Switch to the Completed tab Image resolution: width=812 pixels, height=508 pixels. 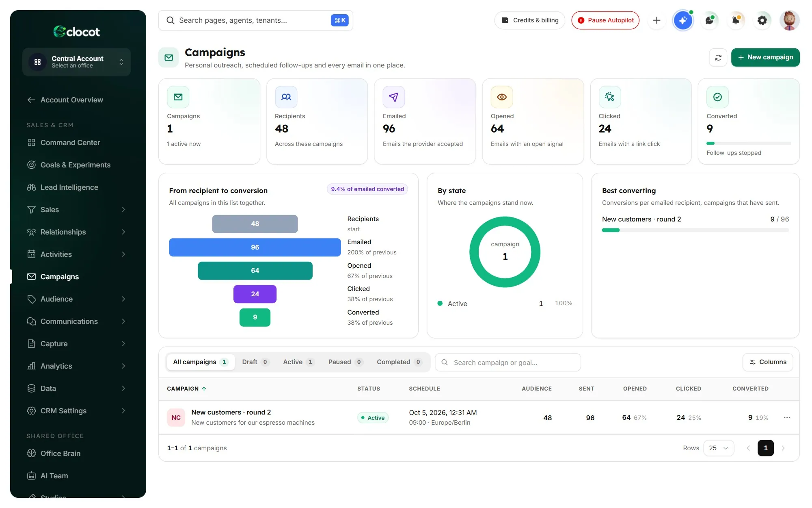coord(399,362)
